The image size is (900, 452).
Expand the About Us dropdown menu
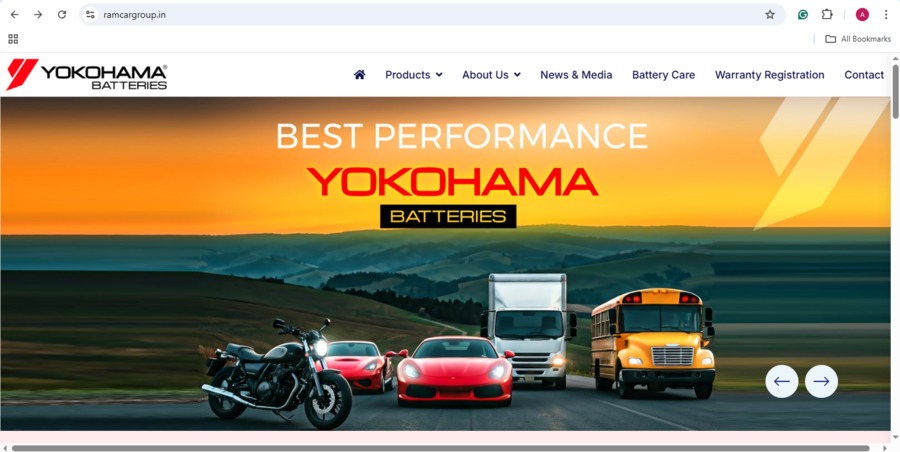click(491, 75)
